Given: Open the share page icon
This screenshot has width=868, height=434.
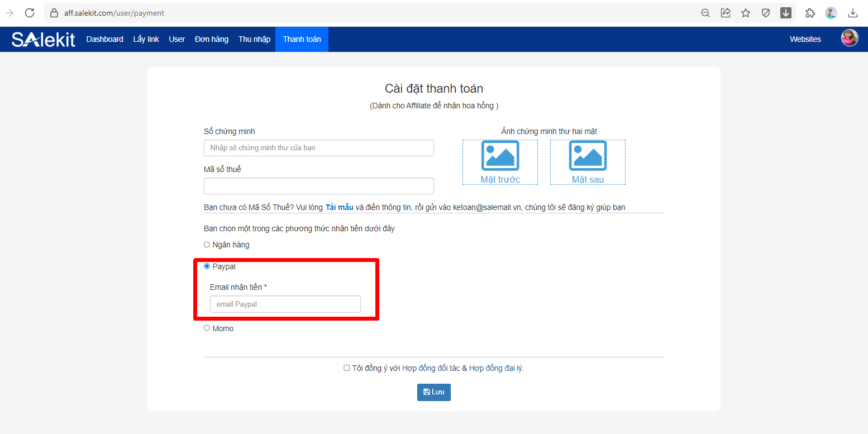Looking at the screenshot, I should point(726,13).
